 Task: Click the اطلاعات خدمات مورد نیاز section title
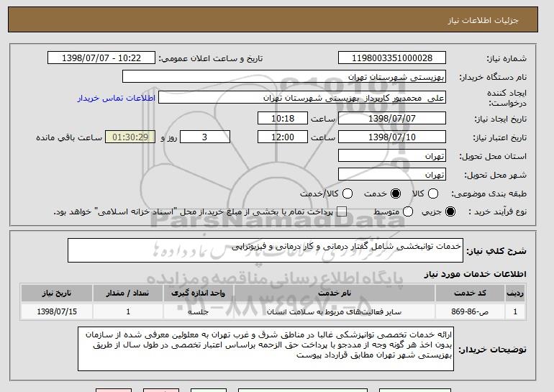[475, 274]
